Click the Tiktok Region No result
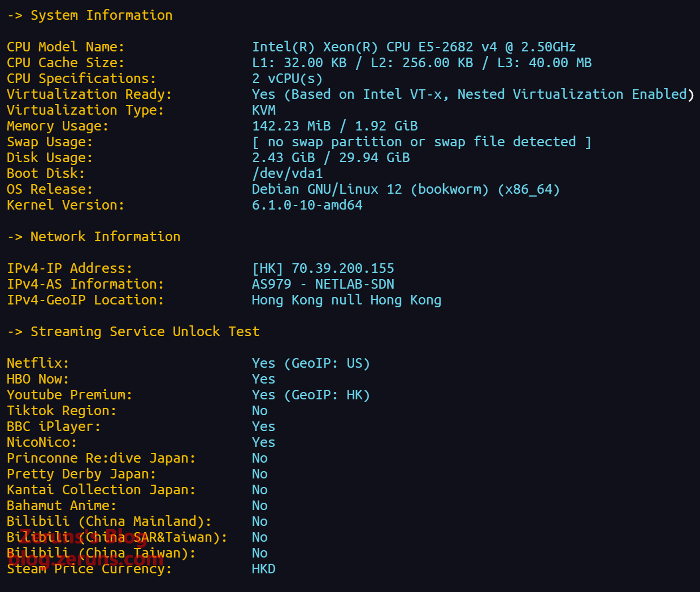Viewport: 700px width, 592px height. (x=259, y=411)
